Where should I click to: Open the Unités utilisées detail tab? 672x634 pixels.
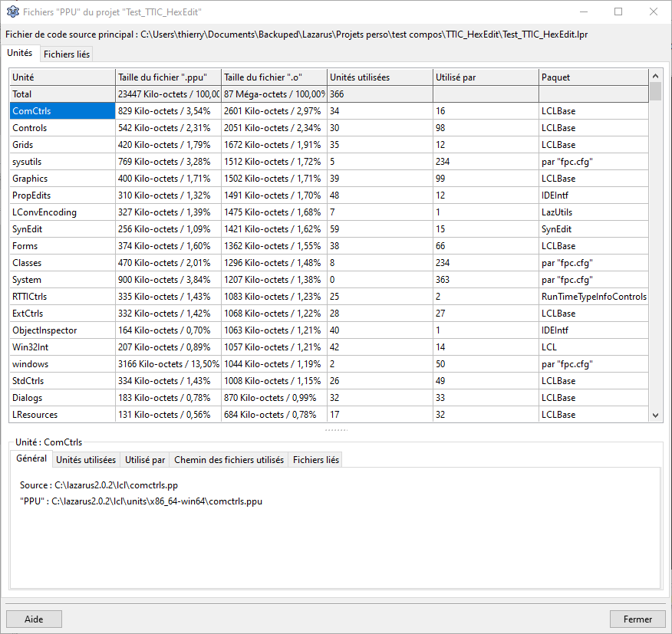(86, 460)
